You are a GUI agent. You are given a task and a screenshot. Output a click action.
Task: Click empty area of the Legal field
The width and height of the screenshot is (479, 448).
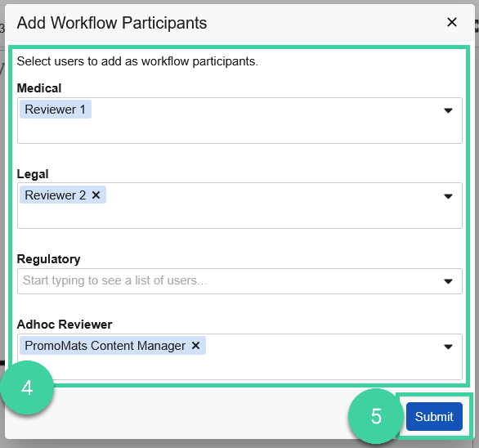coord(260,214)
